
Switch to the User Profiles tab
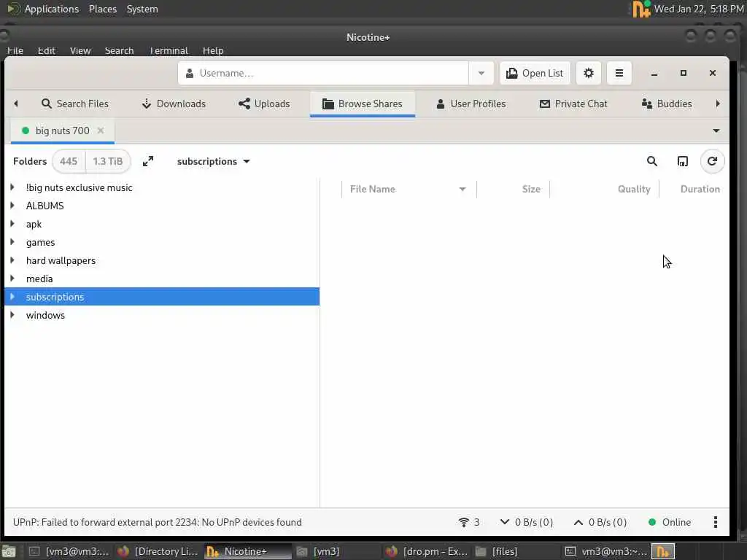point(471,104)
